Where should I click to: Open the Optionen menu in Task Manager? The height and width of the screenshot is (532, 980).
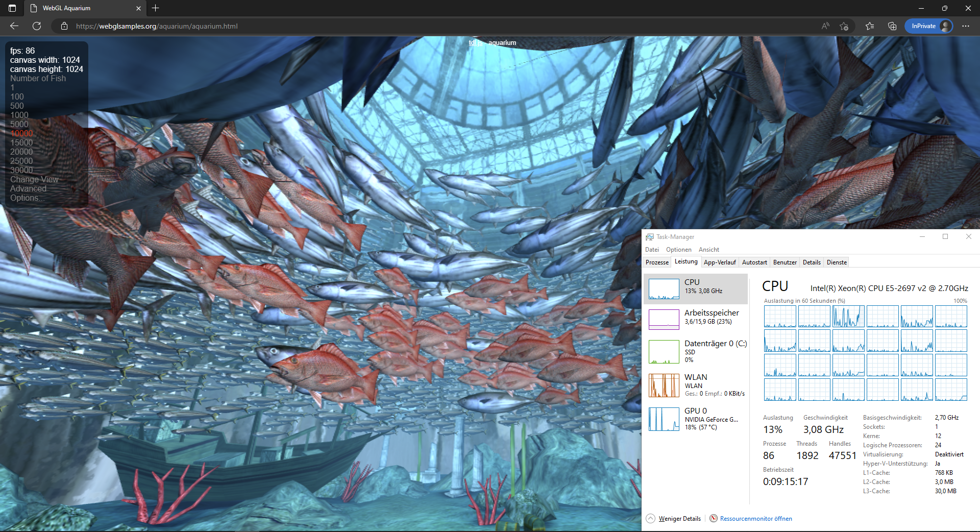tap(678, 250)
